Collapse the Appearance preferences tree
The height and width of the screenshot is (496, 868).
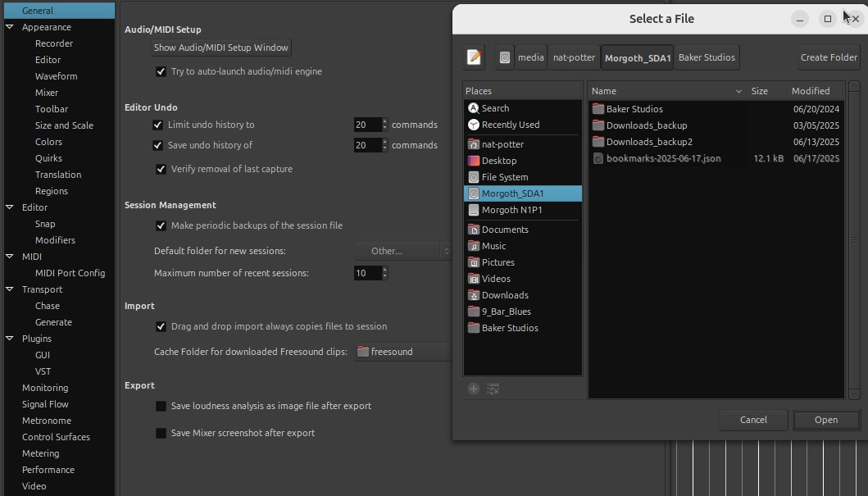9,27
